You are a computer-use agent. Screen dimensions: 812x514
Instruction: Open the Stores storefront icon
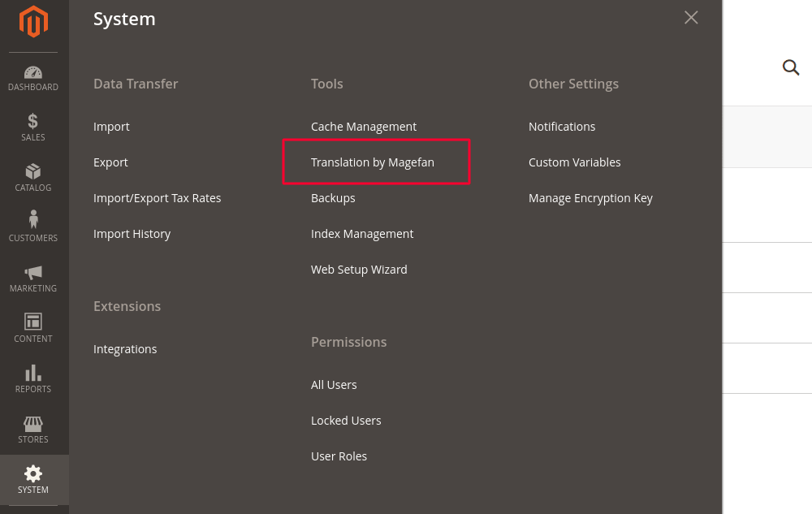click(x=33, y=424)
